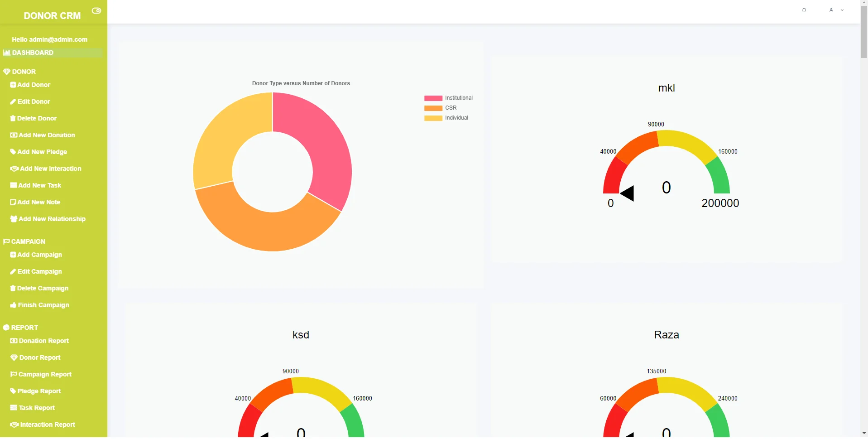Image resolution: width=868 pixels, height=439 pixels.
Task: Click the handshake icon for Add New Interaction
Action: (14, 169)
